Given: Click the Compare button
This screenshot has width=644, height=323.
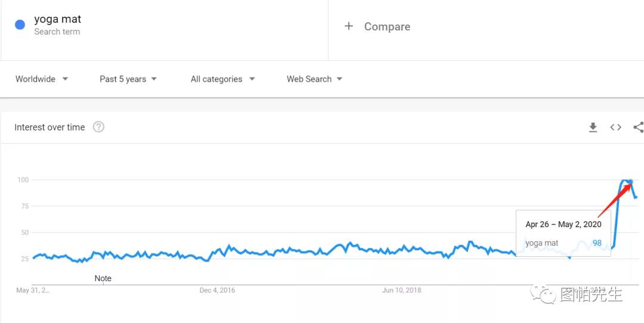Looking at the screenshot, I should pyautogui.click(x=387, y=27).
